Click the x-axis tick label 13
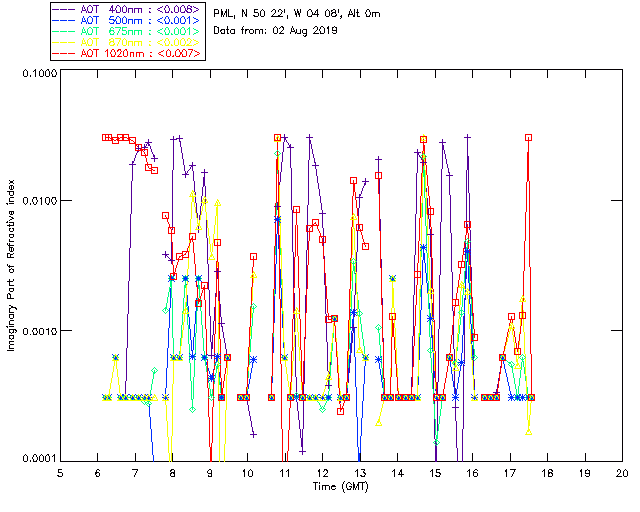The width and height of the screenshot is (640, 512). click(360, 473)
